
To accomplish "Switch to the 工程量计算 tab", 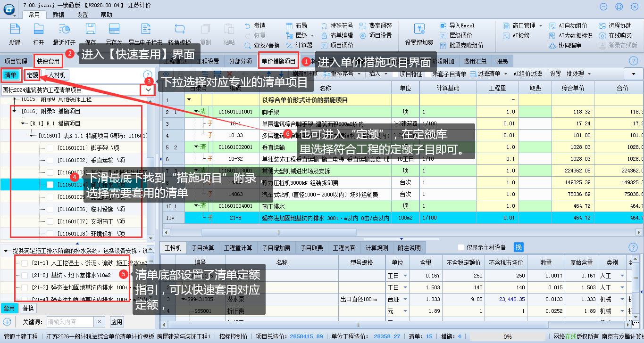I will pos(238,248).
